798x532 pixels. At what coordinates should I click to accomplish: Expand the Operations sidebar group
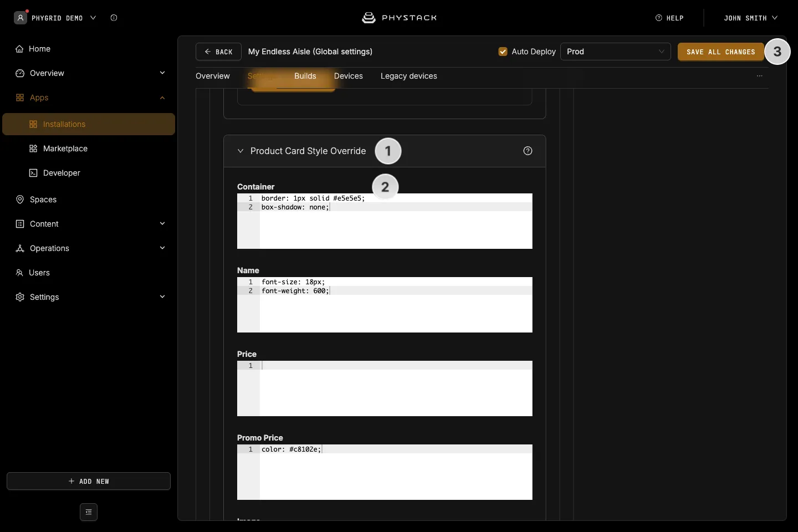pyautogui.click(x=162, y=248)
